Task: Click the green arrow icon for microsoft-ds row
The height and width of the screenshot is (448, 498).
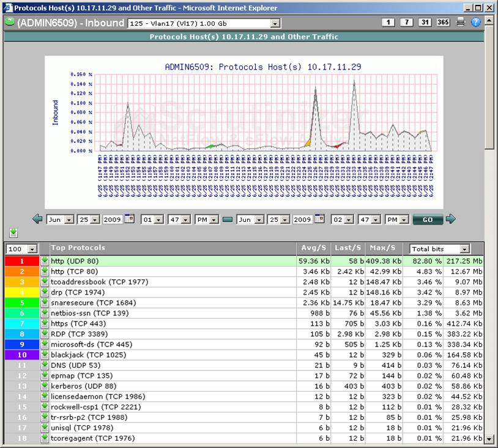Action: click(45, 345)
